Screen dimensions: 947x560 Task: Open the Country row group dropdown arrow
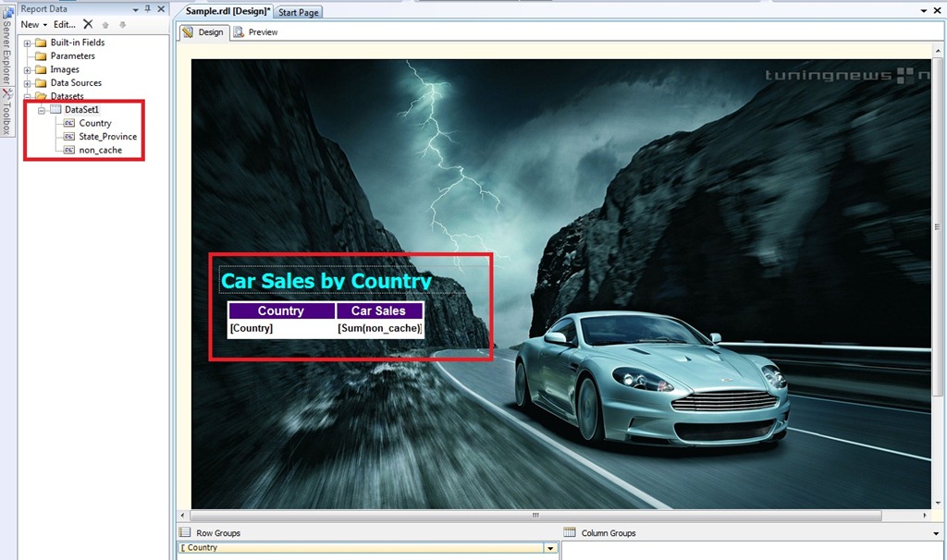pyautogui.click(x=550, y=548)
